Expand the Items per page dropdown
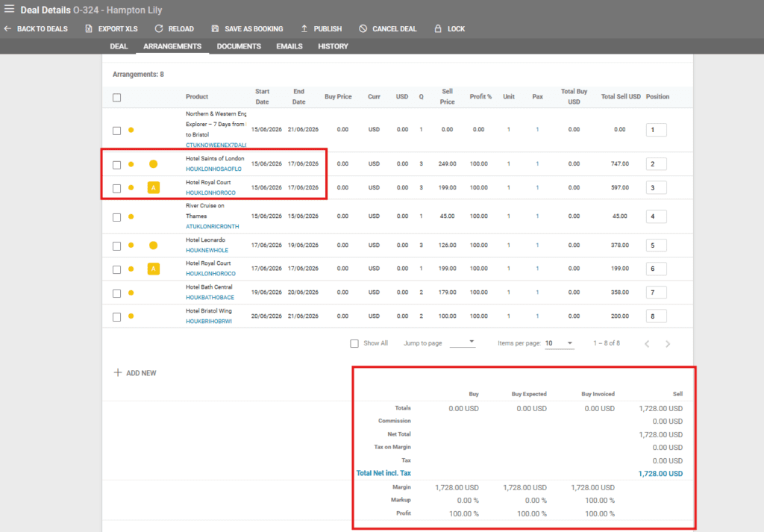The height and width of the screenshot is (532, 764). (560, 343)
